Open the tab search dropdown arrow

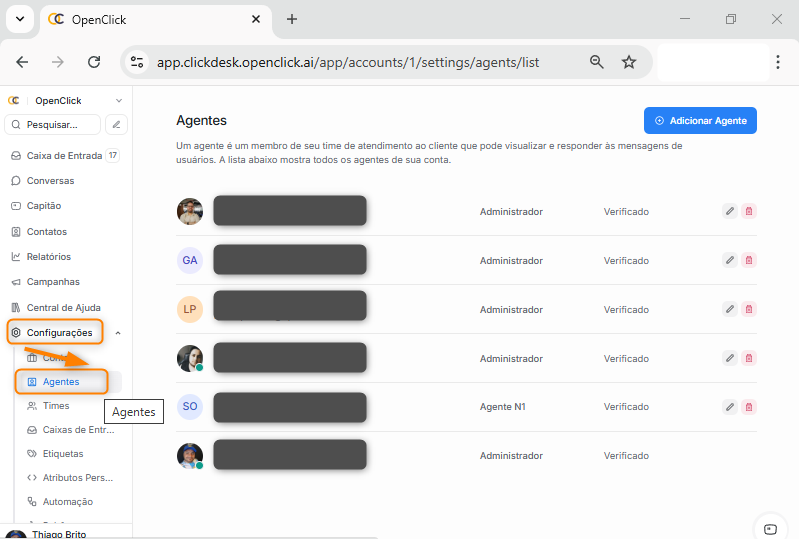click(x=19, y=19)
